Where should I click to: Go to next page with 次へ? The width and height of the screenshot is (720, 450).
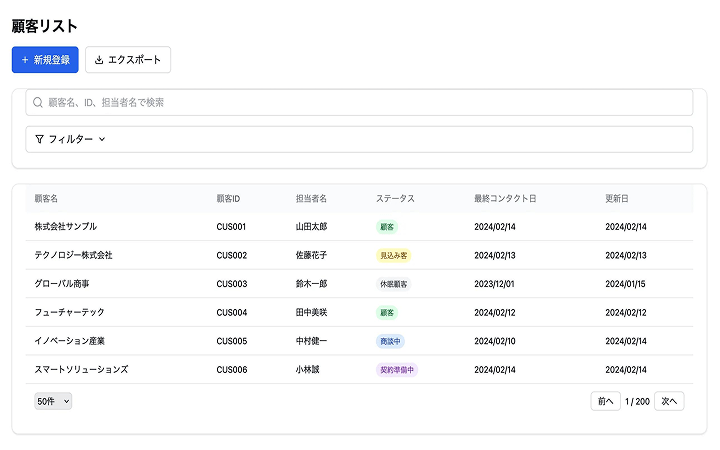669,401
